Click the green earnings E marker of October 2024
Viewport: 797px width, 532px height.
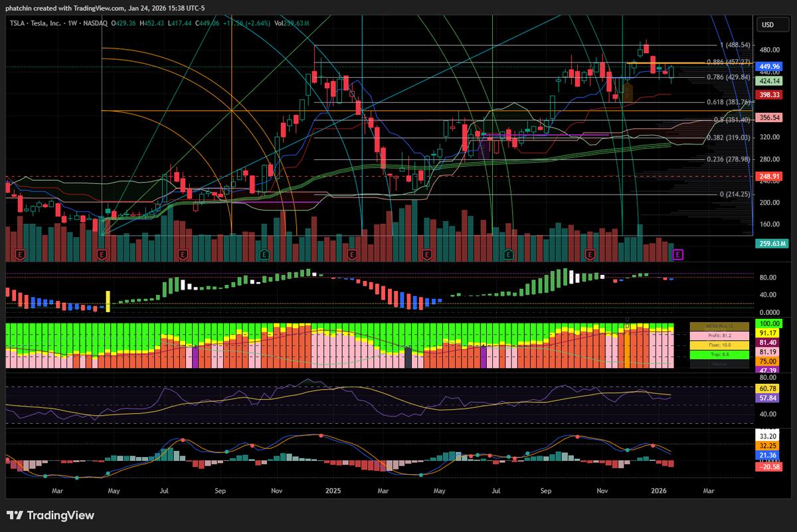[x=264, y=254]
